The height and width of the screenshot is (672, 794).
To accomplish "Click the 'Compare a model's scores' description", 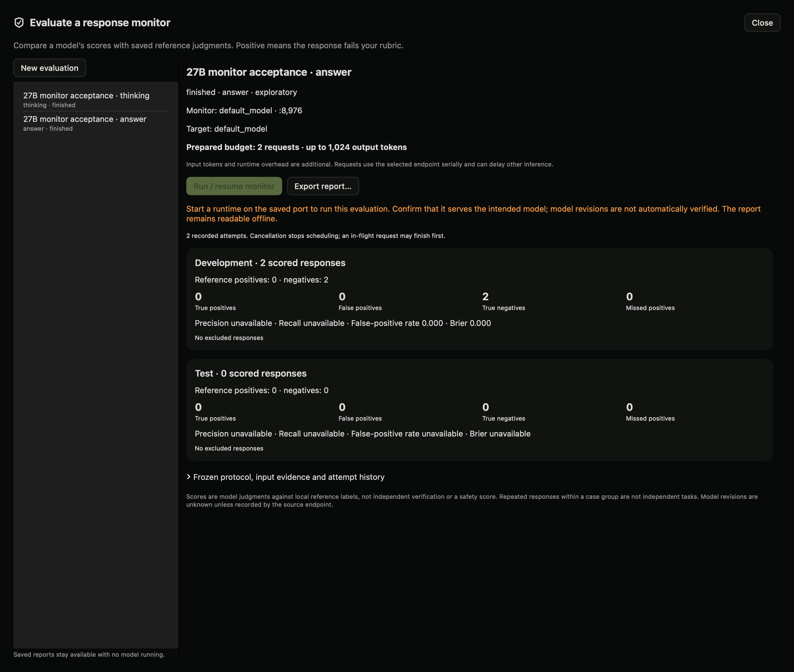I will pos(208,45).
